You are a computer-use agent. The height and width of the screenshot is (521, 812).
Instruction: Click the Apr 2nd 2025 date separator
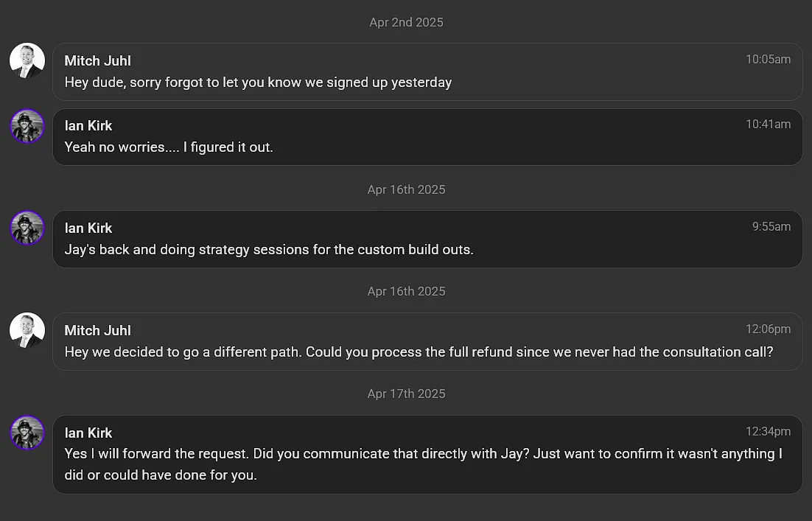point(407,22)
